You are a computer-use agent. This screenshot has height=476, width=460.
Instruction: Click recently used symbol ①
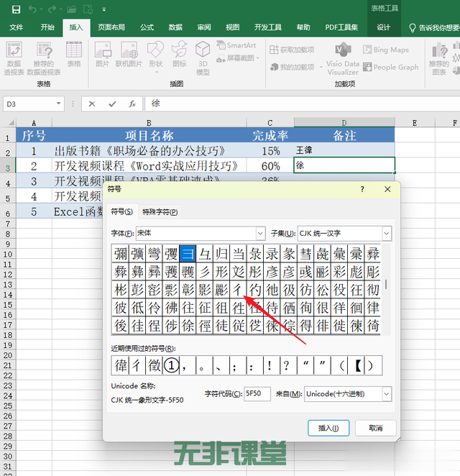pos(172,365)
